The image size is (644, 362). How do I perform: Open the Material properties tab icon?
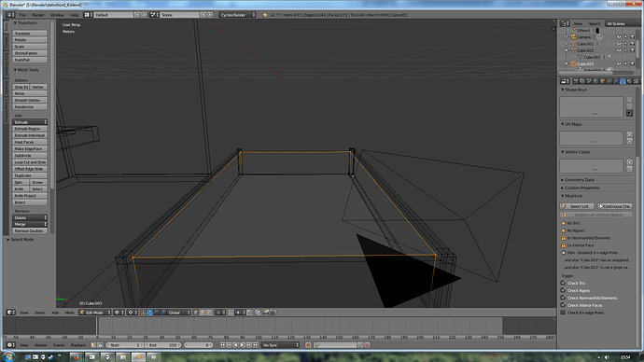pos(629,81)
